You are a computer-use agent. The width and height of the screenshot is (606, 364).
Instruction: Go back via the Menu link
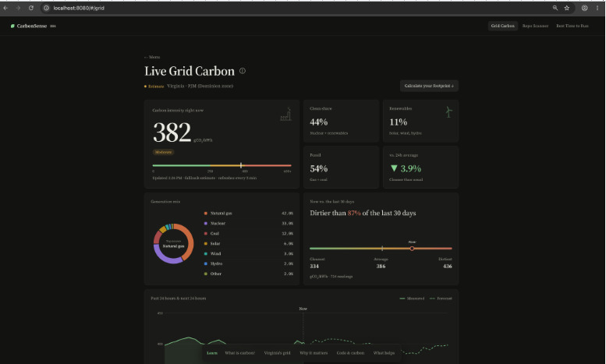[x=152, y=57]
